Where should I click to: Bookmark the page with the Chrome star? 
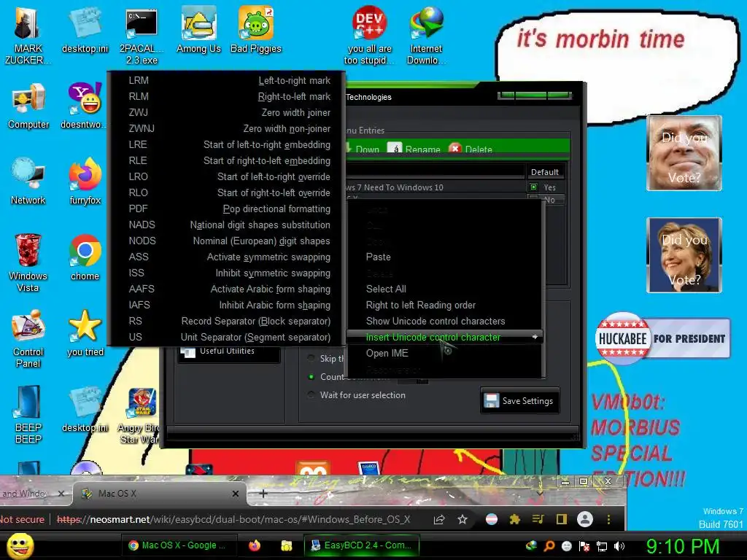coord(462,519)
